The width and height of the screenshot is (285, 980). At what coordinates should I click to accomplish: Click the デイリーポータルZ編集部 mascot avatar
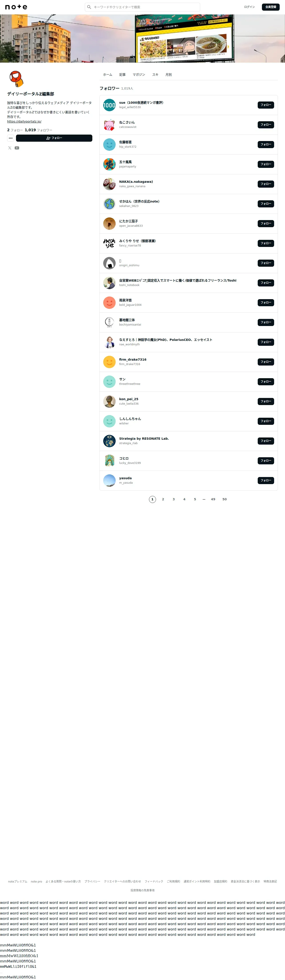[x=16, y=79]
